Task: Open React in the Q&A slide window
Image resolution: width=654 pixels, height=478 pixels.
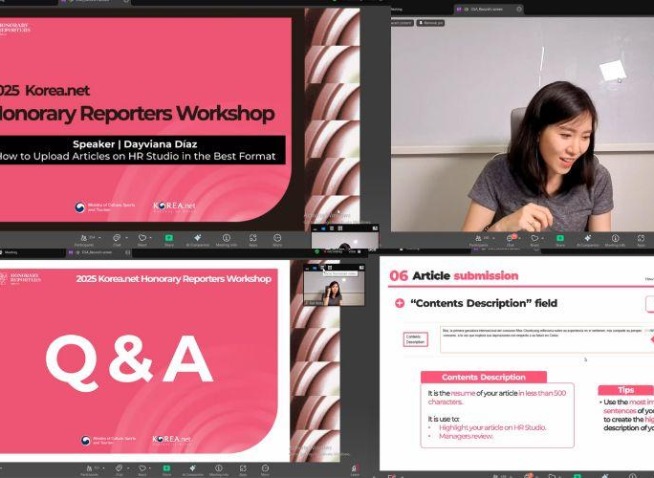Action: point(142,470)
